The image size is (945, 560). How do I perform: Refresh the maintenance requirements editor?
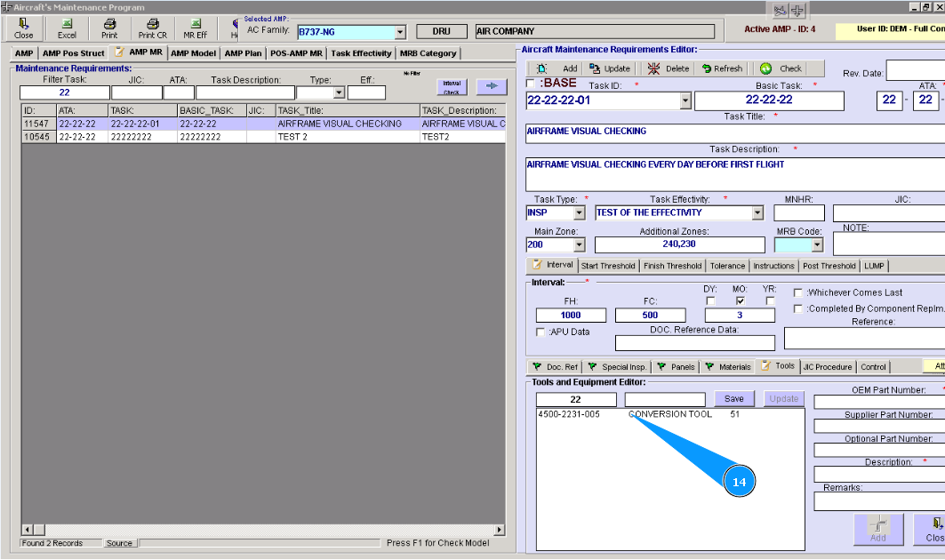coord(722,68)
